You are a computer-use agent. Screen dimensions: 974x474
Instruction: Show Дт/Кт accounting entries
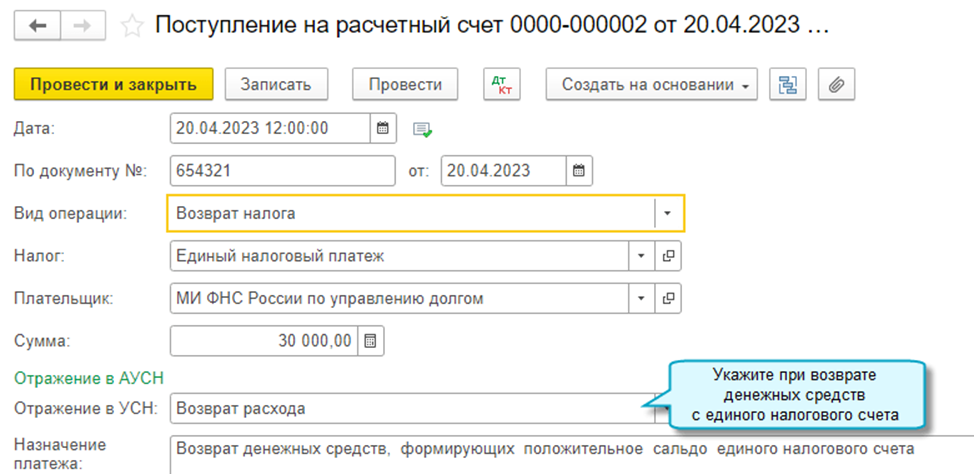point(502,85)
